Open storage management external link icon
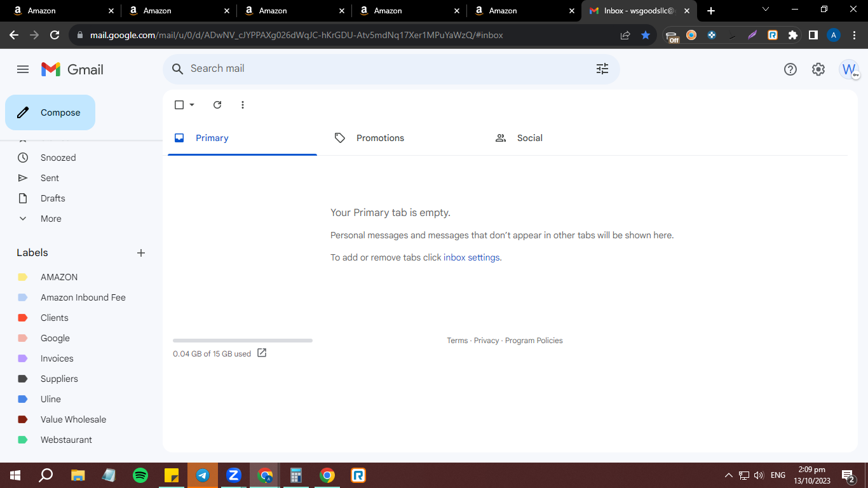Screen dimensions: 868x488 click(x=262, y=353)
